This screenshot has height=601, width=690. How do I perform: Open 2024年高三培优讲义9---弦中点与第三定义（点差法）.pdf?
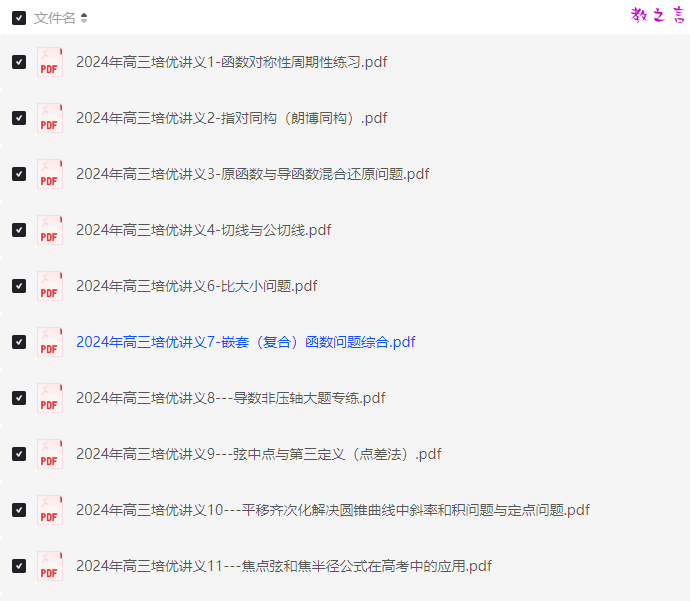tap(259, 454)
